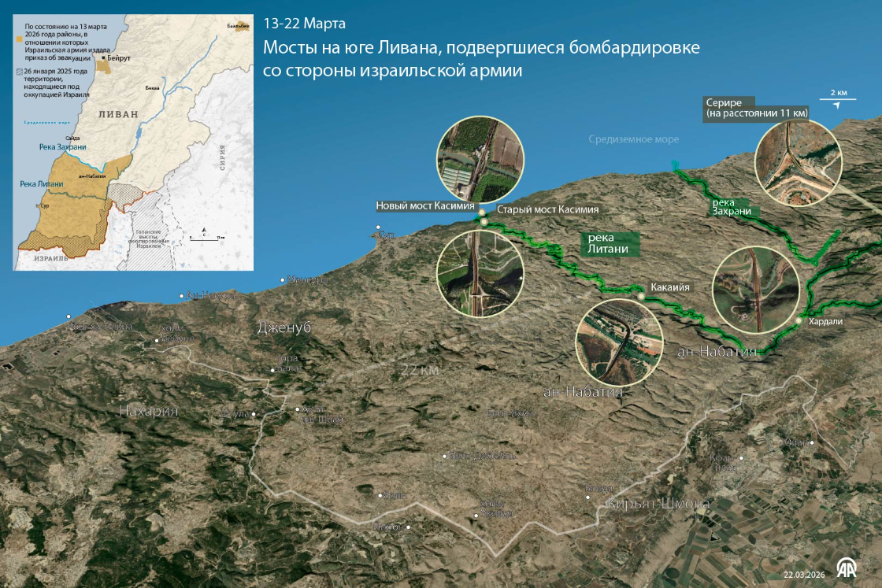Click the Новый мост Касимия marker dot
This screenshot has height=588, width=882.
click(481, 212)
